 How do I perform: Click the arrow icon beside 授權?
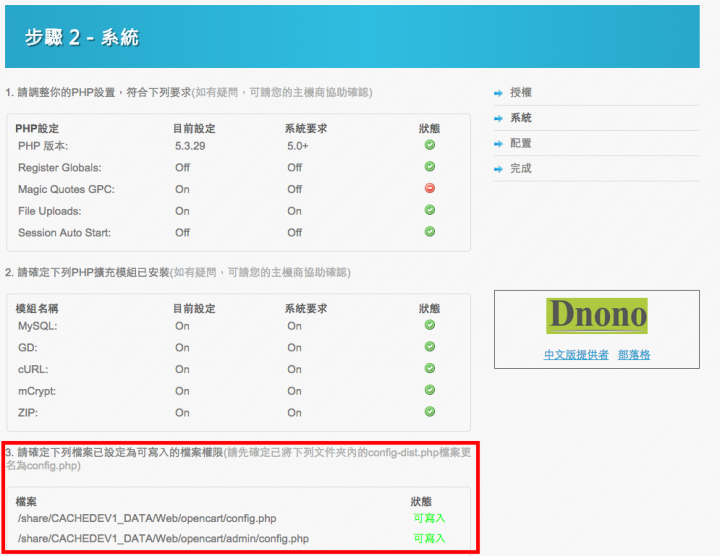click(x=498, y=93)
